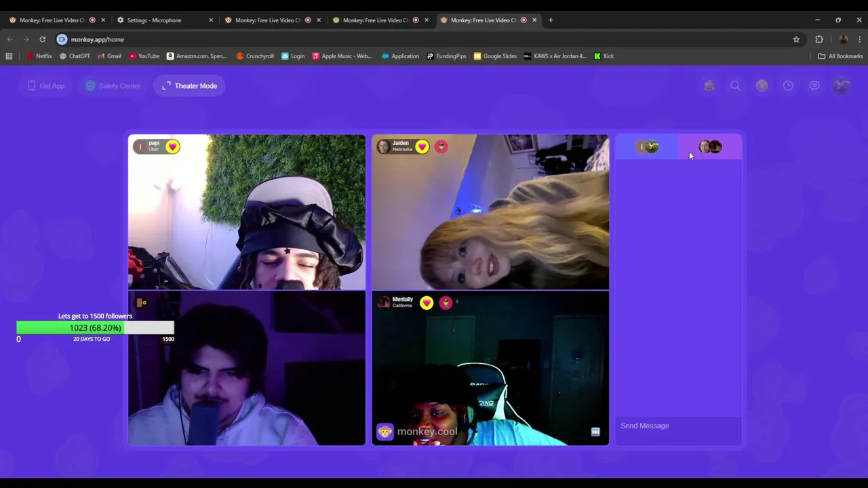Viewport: 868px width, 488px height.
Task: Click the Get App button
Action: click(46, 86)
